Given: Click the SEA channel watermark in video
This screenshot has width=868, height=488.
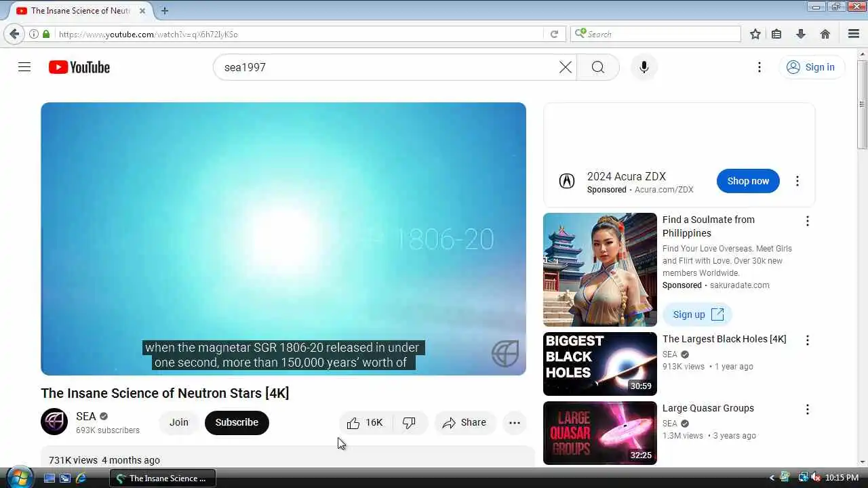Looking at the screenshot, I should 505,353.
